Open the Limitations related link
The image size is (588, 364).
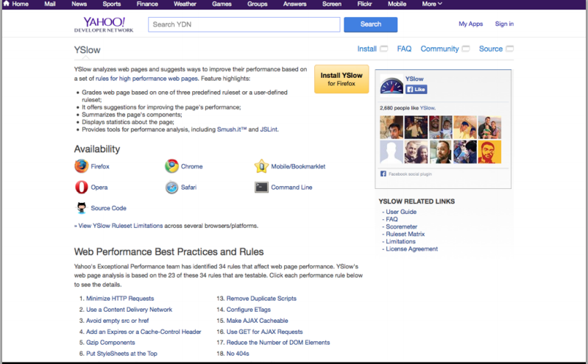coord(400,241)
